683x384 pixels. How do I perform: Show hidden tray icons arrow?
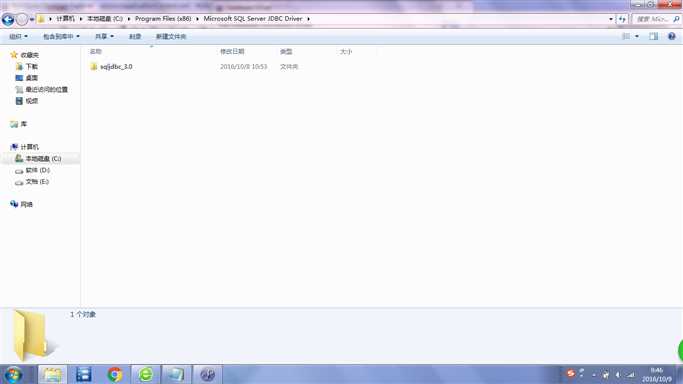click(594, 374)
